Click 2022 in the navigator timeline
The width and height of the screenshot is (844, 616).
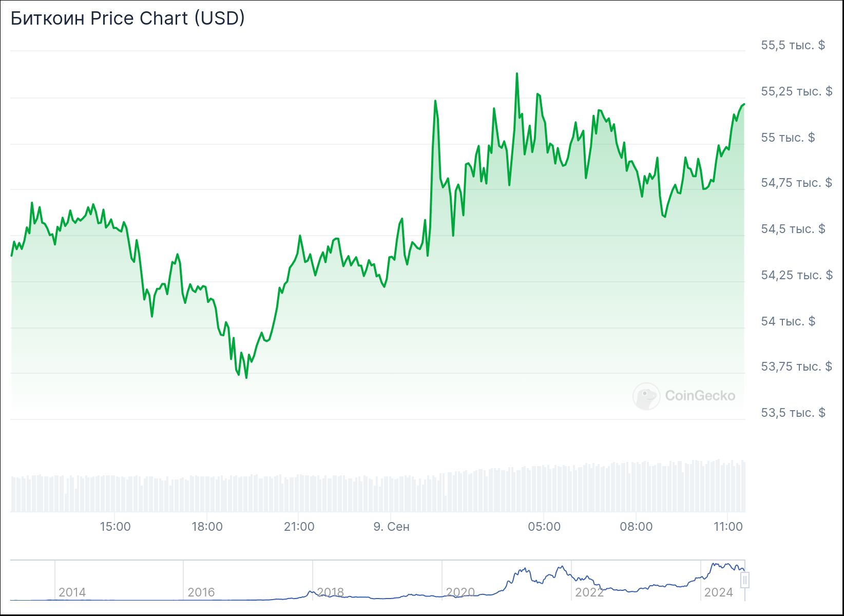[x=589, y=592]
